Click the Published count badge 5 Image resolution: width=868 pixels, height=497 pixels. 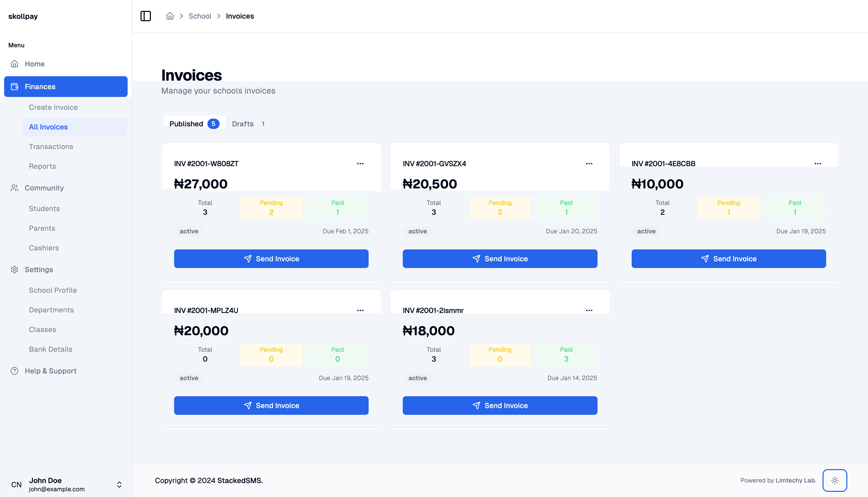(x=214, y=124)
